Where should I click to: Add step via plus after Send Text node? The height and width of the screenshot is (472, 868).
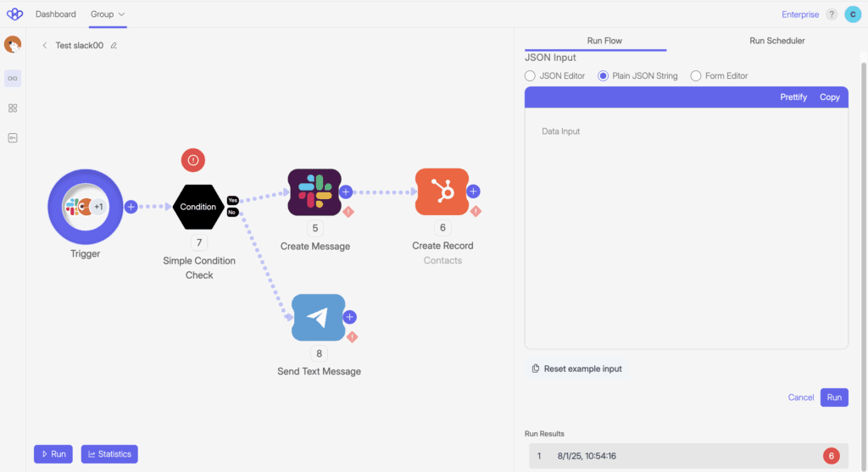click(x=350, y=317)
